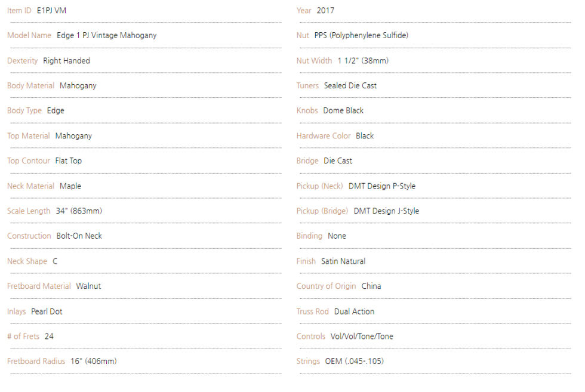Click the 'Construction' label
This screenshot has width=585, height=392.
point(29,236)
